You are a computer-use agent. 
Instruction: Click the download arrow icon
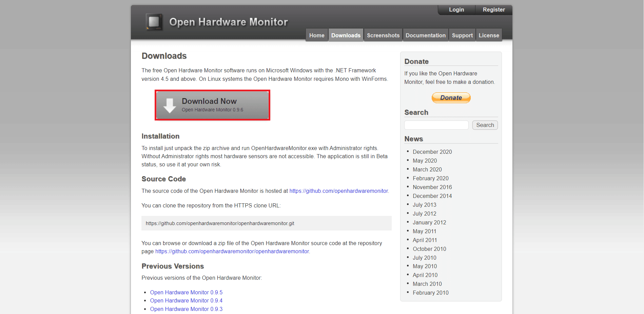(170, 105)
